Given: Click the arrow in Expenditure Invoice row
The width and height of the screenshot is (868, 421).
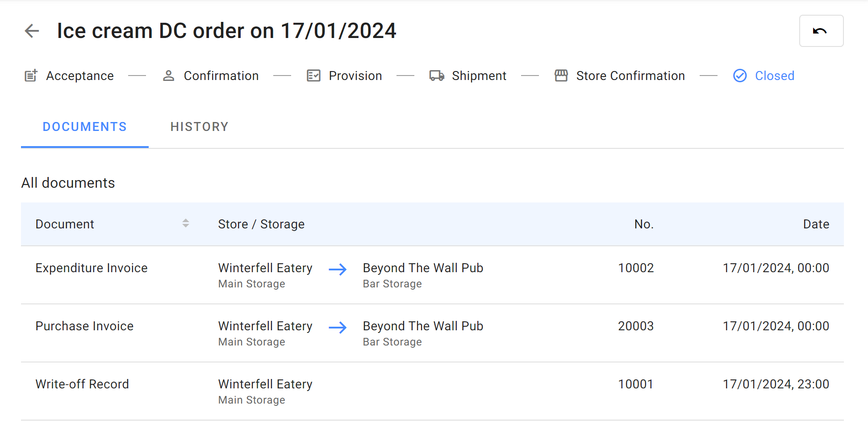Looking at the screenshot, I should point(338,269).
